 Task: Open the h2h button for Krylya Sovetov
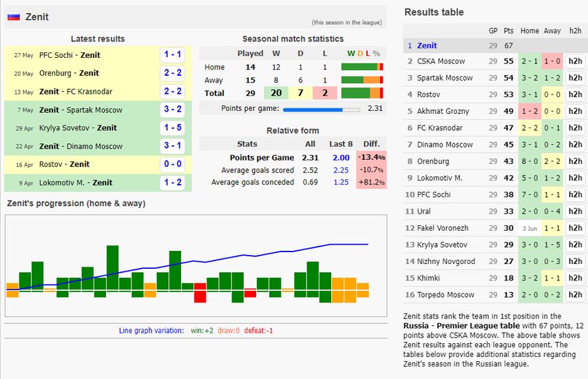pyautogui.click(x=575, y=245)
